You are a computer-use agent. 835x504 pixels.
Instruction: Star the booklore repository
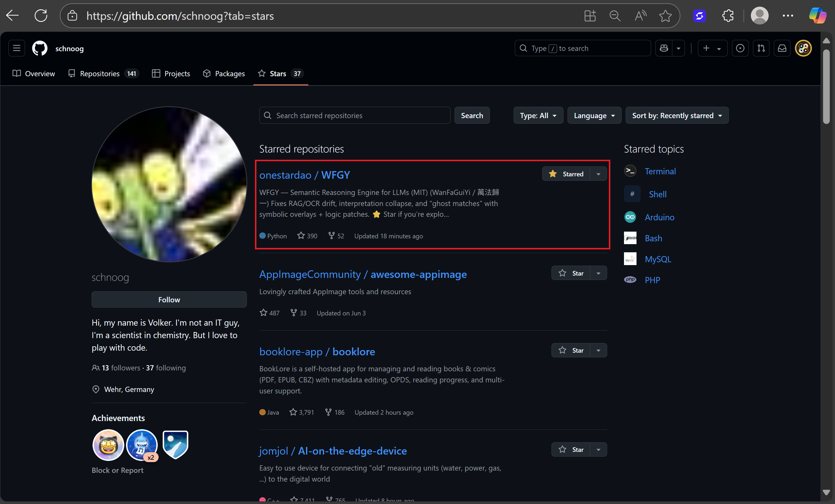coord(571,350)
